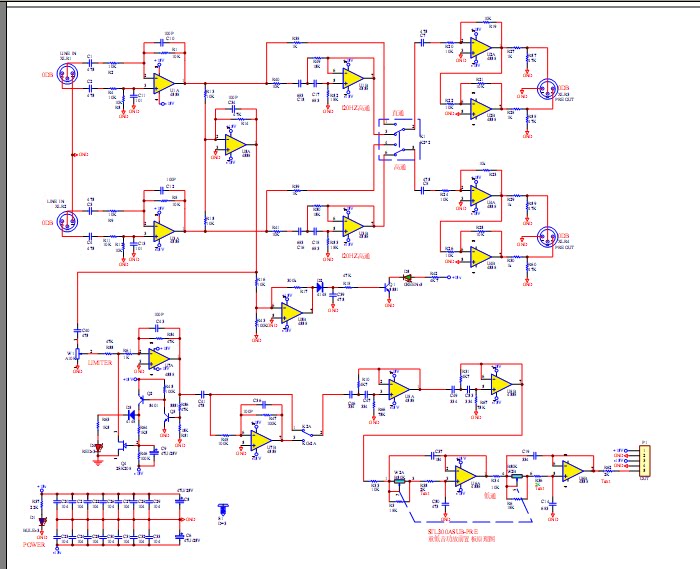Click the red POWER label
Screen dimensions: 700x569
pos(34,544)
